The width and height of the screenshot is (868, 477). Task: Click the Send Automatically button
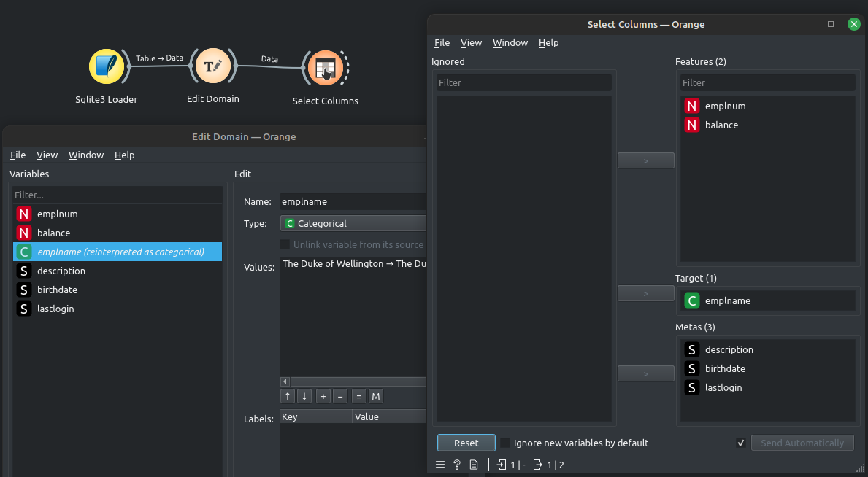tap(802, 443)
